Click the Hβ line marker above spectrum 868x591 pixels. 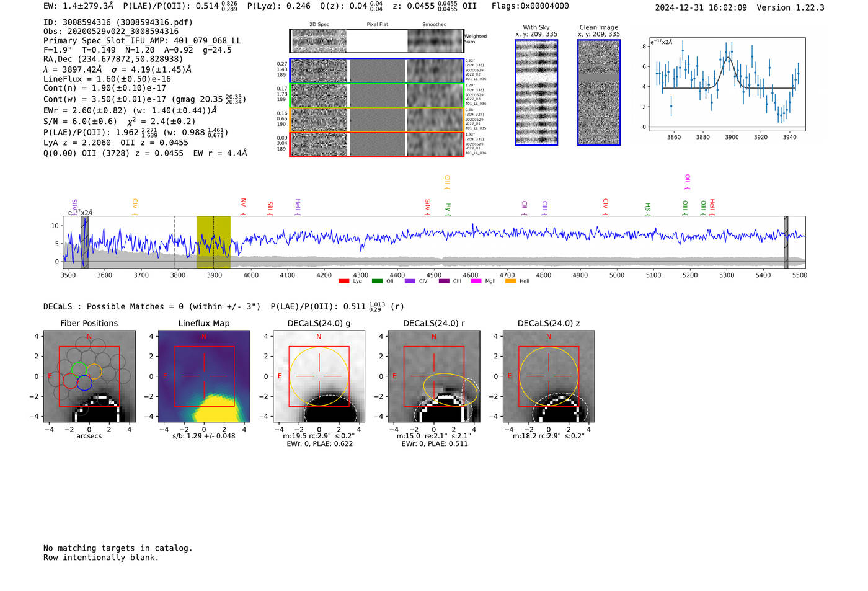click(647, 209)
